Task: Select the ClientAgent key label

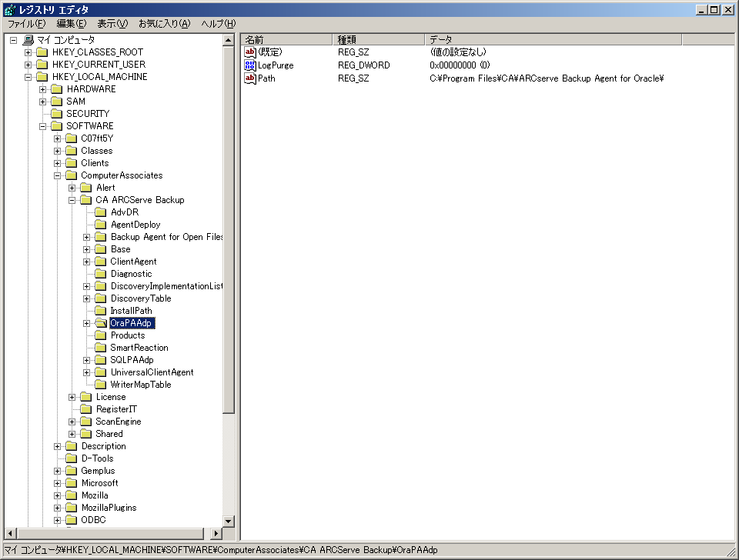Action: coord(133,262)
